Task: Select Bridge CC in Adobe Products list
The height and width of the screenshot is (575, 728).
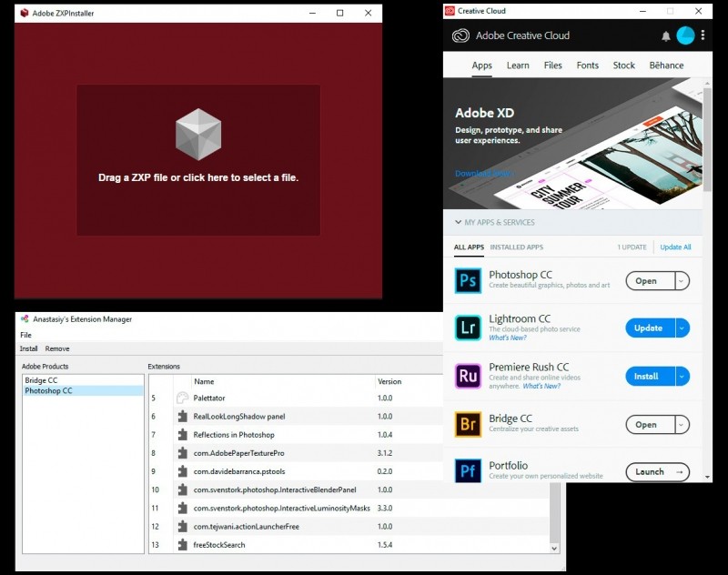Action: 83,380
